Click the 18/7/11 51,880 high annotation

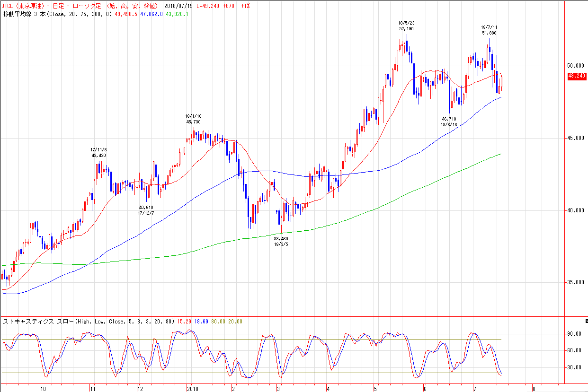489,30
